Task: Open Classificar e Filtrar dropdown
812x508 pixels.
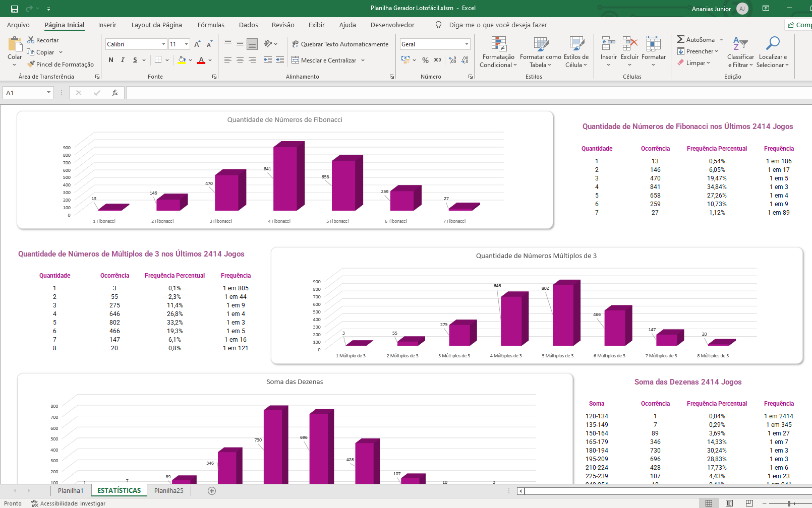Action: coord(740,52)
